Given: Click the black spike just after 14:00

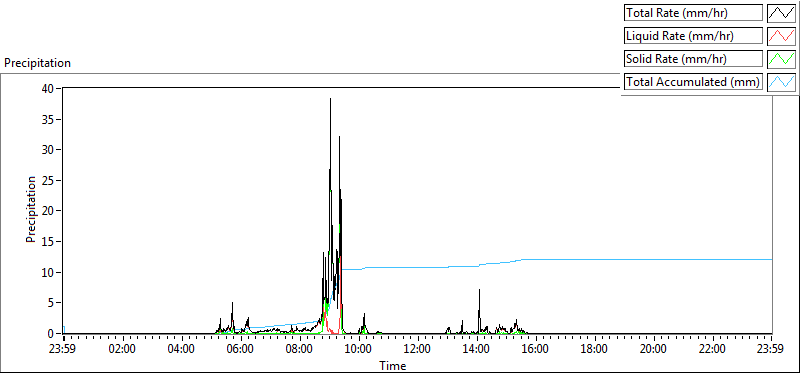Looking at the screenshot, I should click(x=479, y=290).
